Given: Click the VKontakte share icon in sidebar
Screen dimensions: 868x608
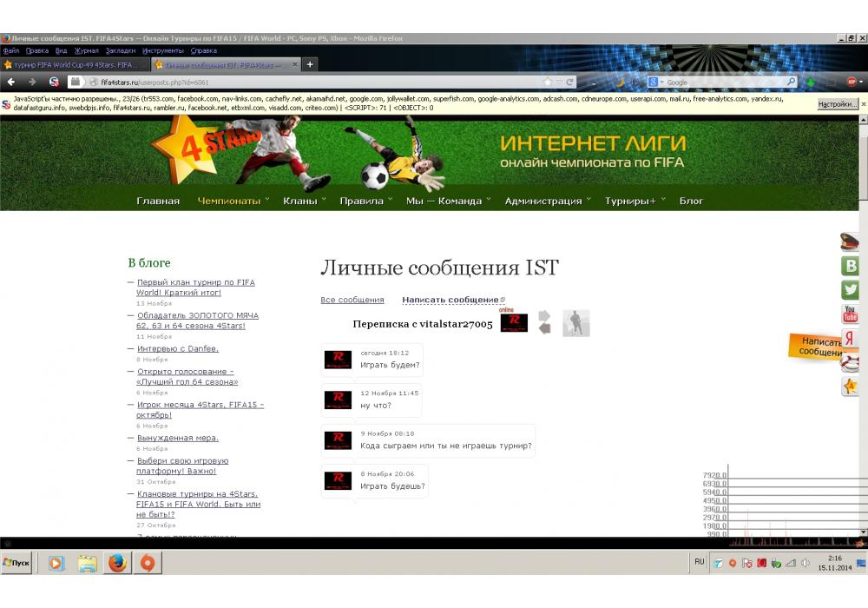Looking at the screenshot, I should tap(851, 266).
